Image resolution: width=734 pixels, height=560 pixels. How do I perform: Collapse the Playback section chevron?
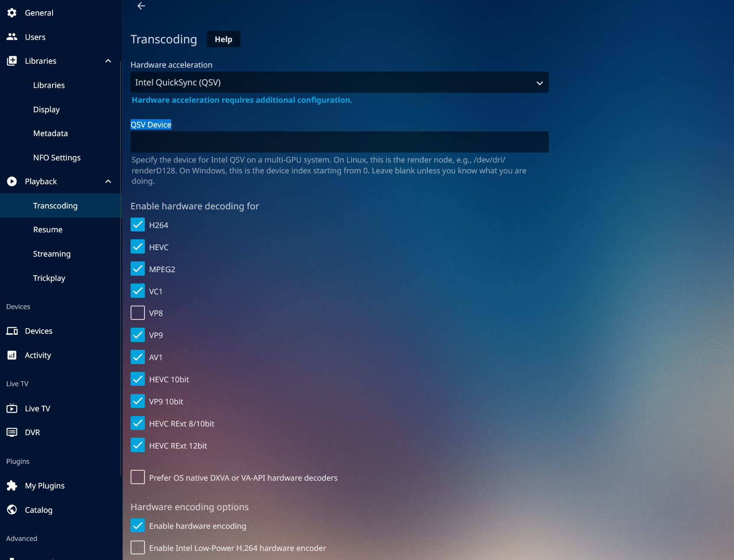click(x=108, y=182)
